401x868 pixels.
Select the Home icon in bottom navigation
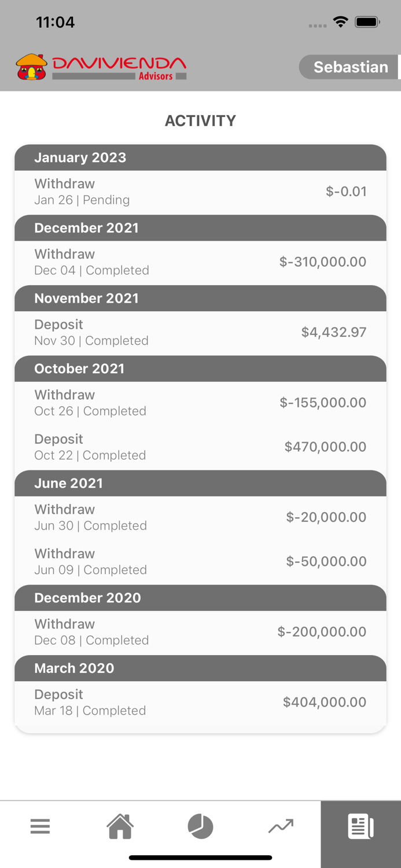click(120, 826)
